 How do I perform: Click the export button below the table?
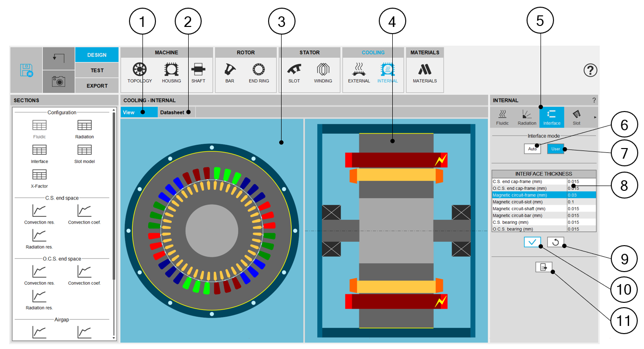[x=543, y=268]
